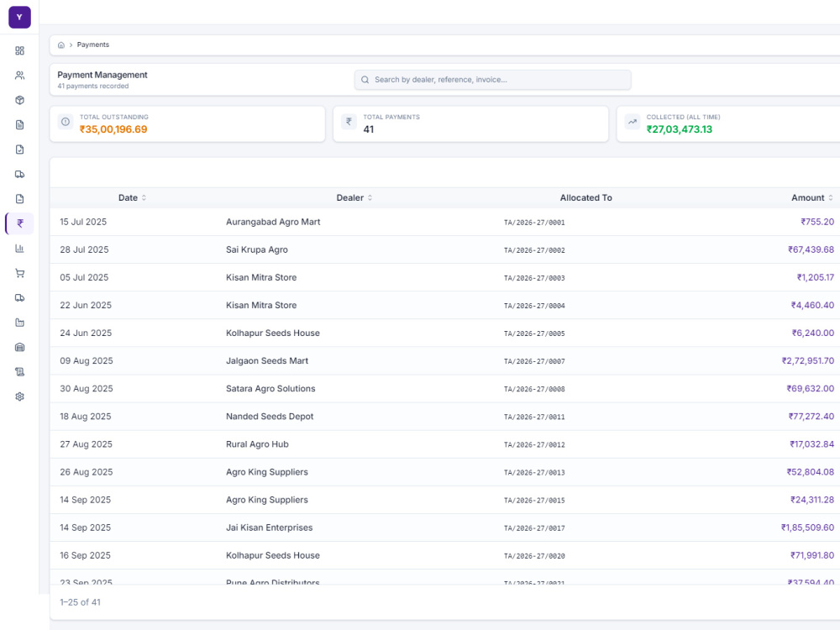Open the warehouse icon in sidebar
Image resolution: width=840 pixels, height=630 pixels.
20,347
